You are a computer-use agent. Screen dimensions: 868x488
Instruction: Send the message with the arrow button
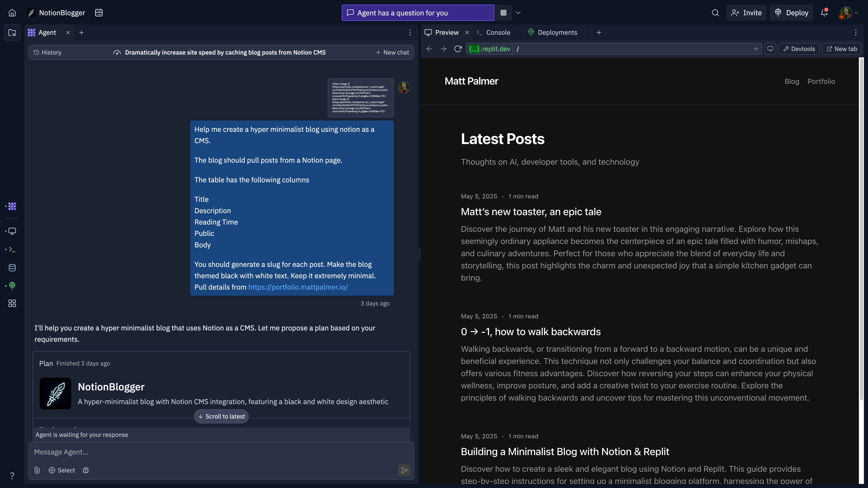[404, 470]
